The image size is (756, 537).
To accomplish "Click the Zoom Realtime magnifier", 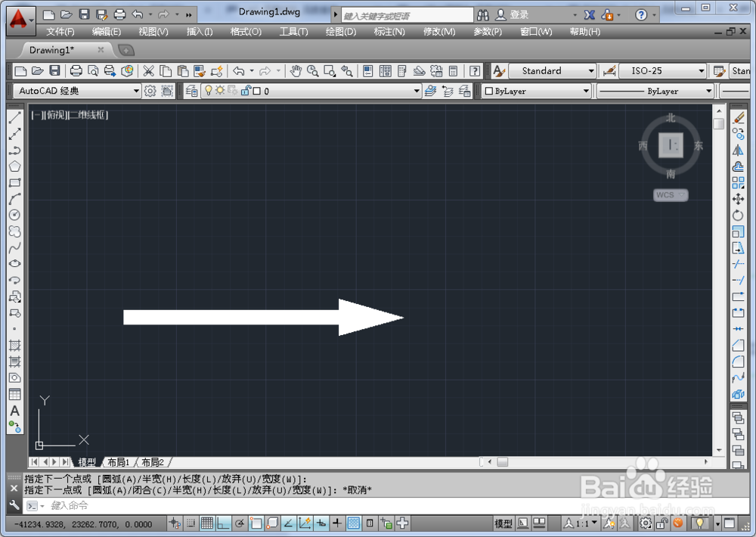I will [x=312, y=71].
